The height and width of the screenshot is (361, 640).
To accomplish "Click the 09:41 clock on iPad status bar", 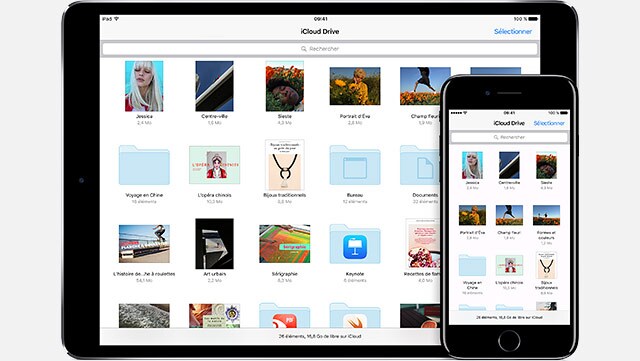I will 320,19.
